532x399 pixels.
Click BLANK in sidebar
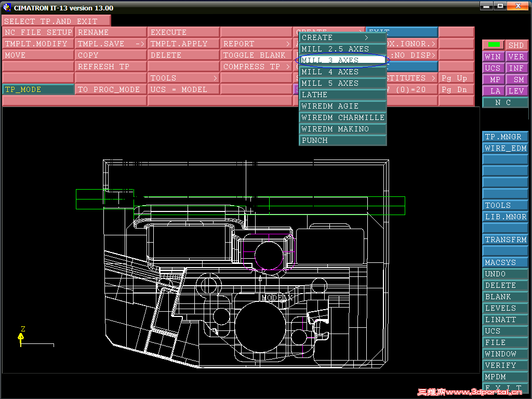[x=505, y=297]
